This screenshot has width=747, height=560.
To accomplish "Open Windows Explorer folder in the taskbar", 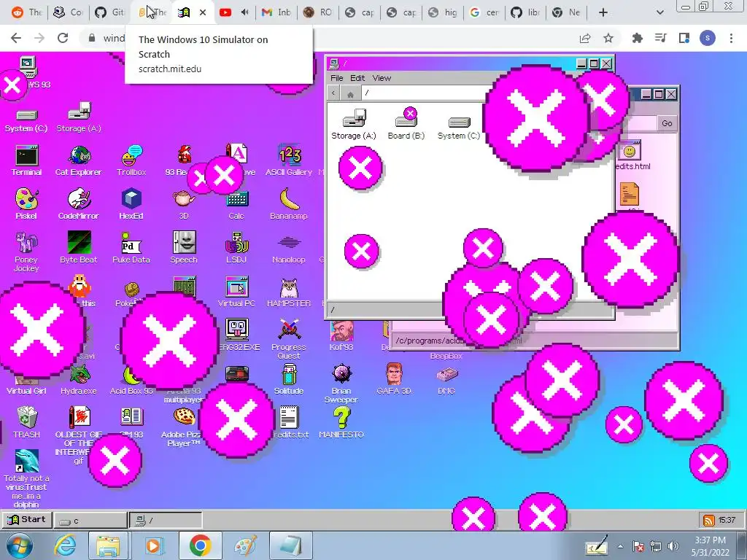I will (108, 545).
